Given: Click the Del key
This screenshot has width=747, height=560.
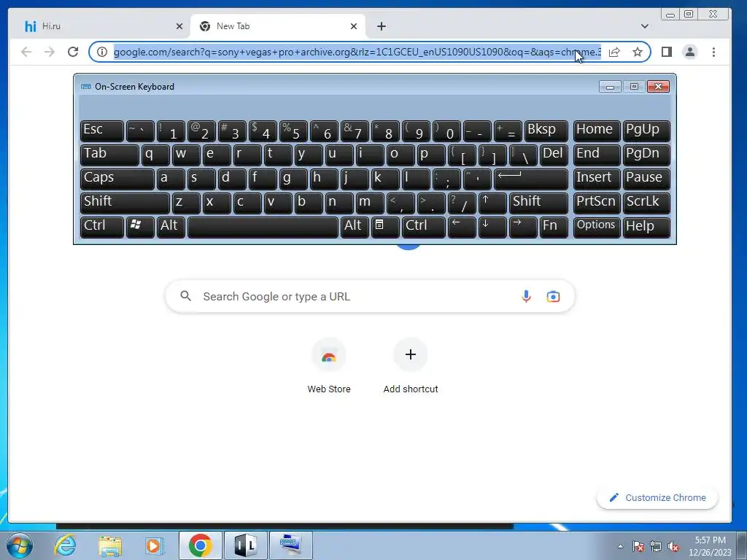Looking at the screenshot, I should tap(554, 155).
